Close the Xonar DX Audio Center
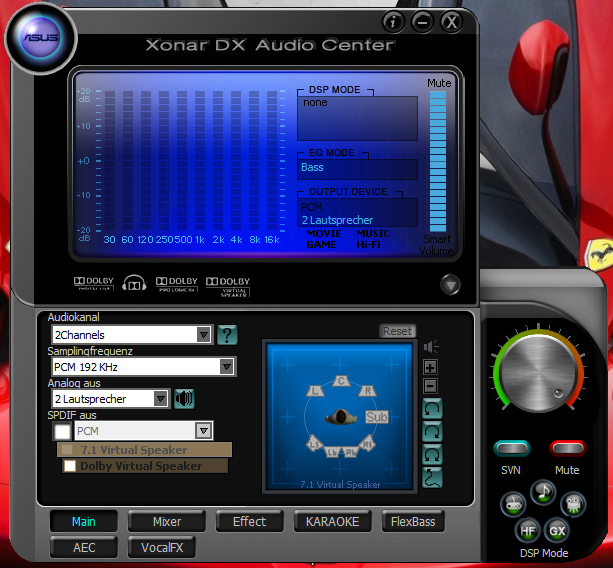This screenshot has width=613, height=568. [452, 22]
